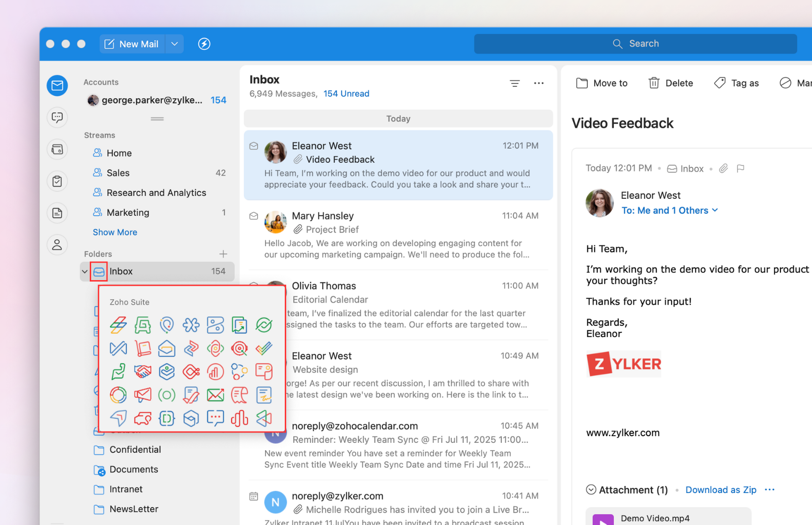Open the green phone-shaped Zoho Suite app
The height and width of the screenshot is (525, 812).
[118, 372]
